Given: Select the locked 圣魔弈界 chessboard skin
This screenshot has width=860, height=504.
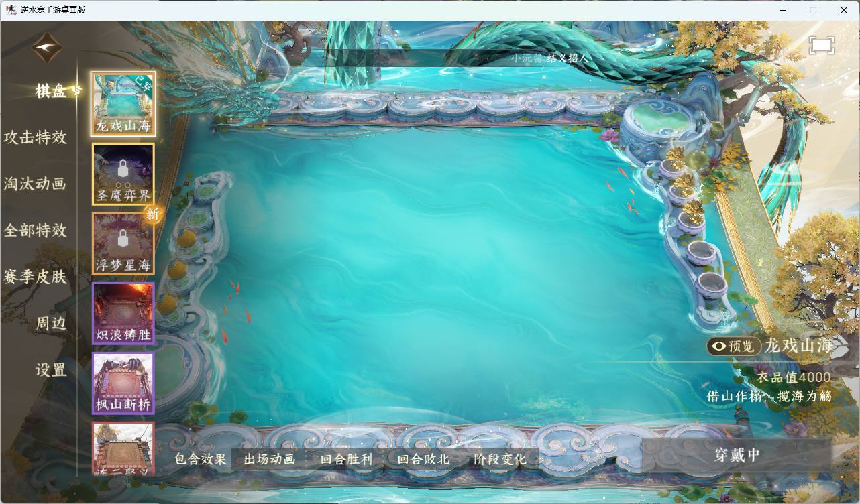Looking at the screenshot, I should pyautogui.click(x=123, y=174).
